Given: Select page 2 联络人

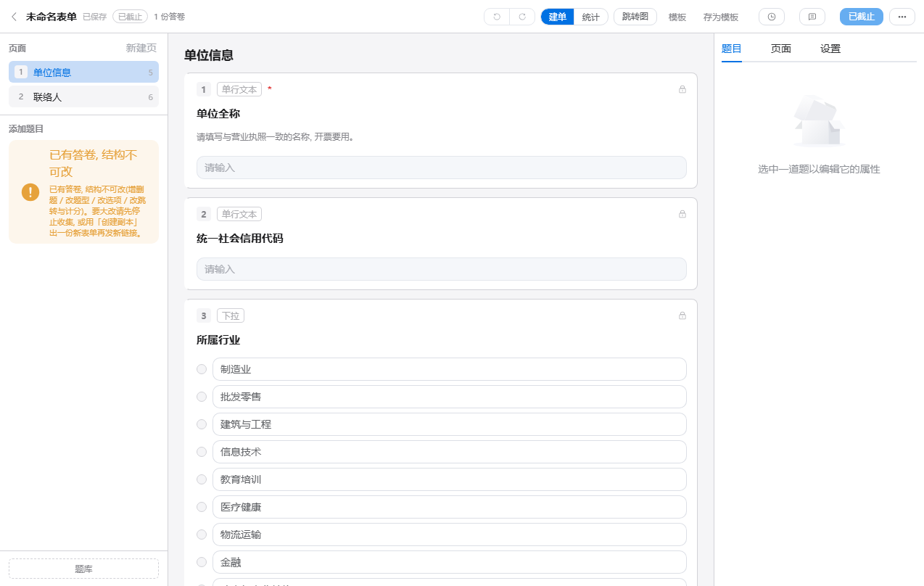Looking at the screenshot, I should [x=83, y=96].
